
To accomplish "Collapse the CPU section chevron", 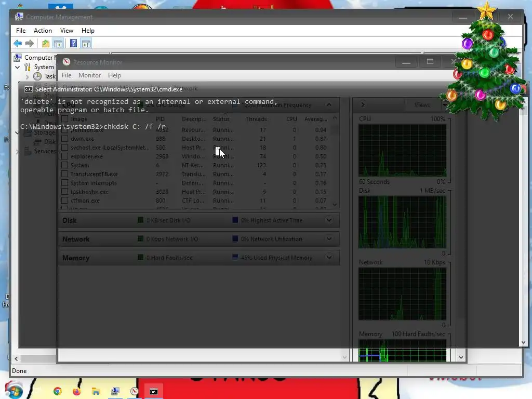I will [329, 105].
